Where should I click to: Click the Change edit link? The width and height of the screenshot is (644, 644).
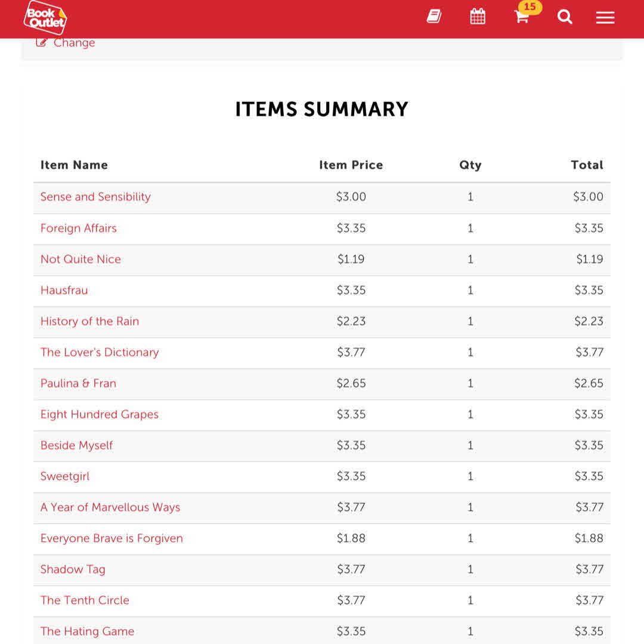tap(66, 43)
